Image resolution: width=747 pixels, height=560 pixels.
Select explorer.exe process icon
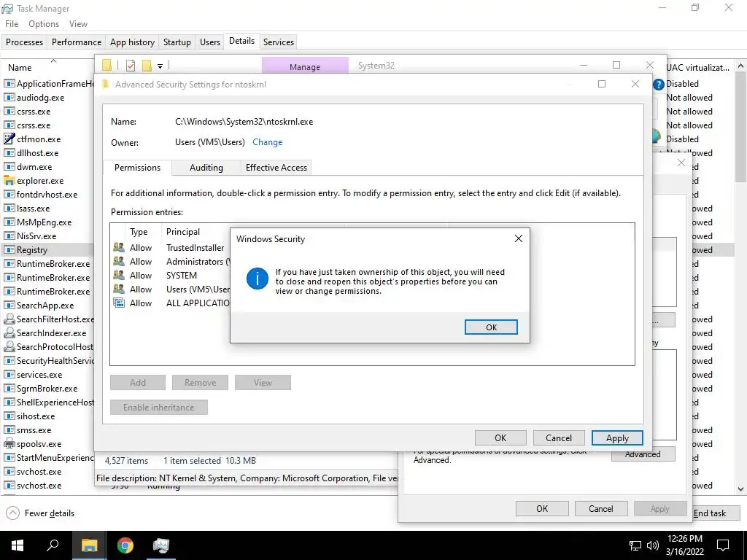point(9,181)
